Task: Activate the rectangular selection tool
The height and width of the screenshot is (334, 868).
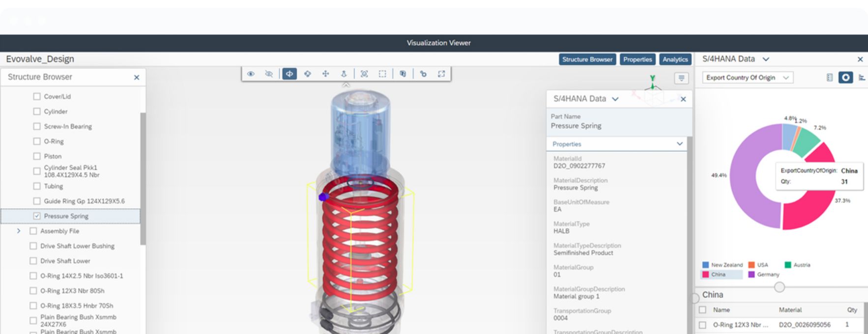Action: 382,74
